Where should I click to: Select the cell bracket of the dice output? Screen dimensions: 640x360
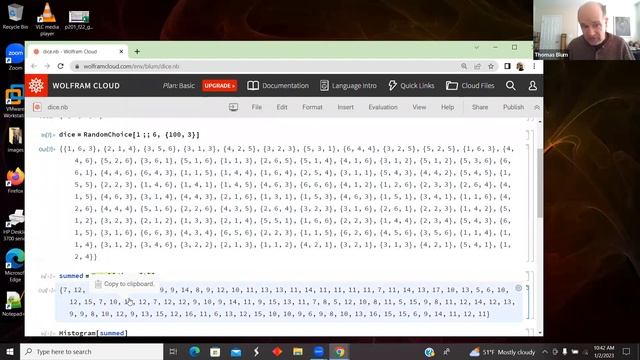pos(529,203)
